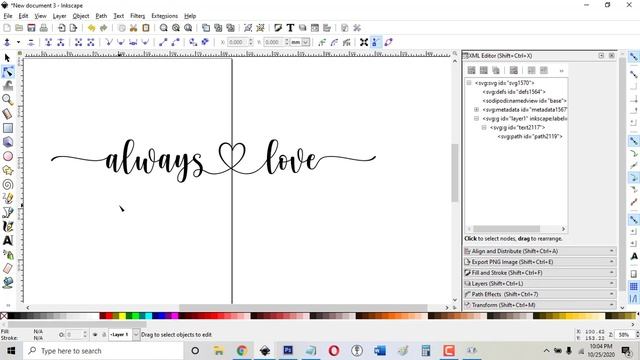Pick the cyan palette swatch
The height and width of the screenshot is (360, 640).
coord(149,316)
